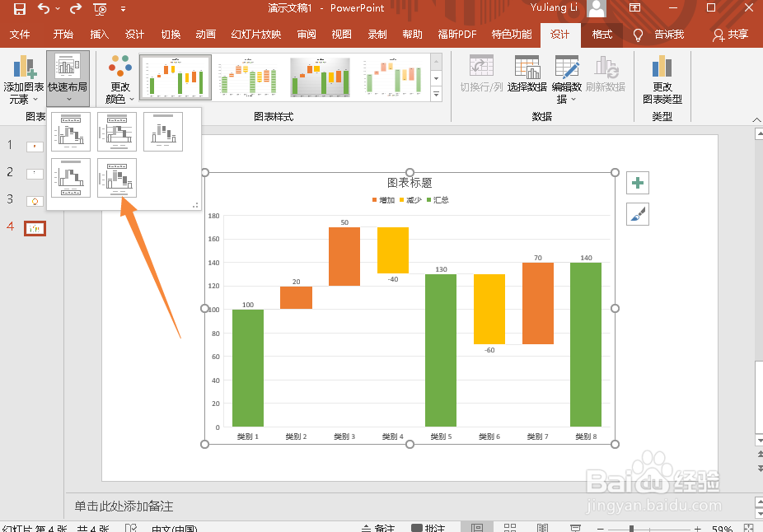Open 更改颜色 color palette dropdown
The height and width of the screenshot is (532, 763).
point(119,79)
